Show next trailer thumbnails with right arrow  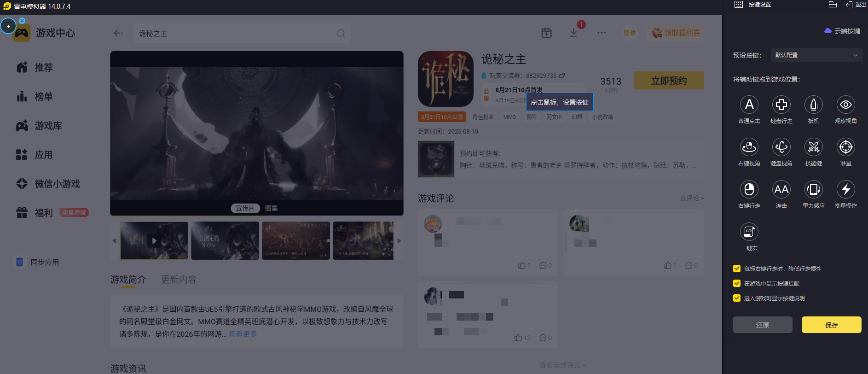pos(399,241)
